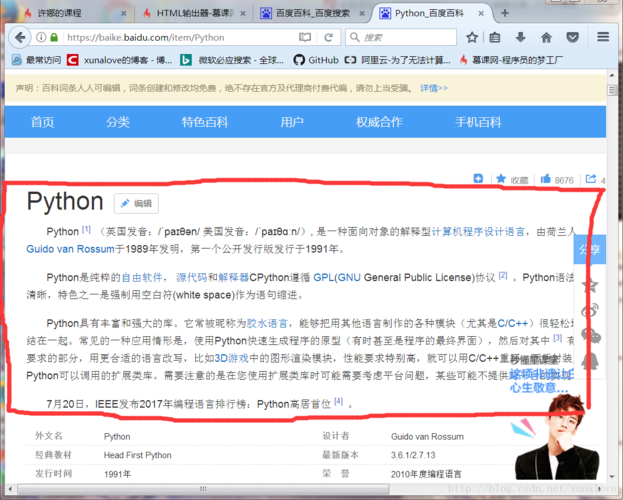623x500 pixels.
Task: Click reference [4] superscript
Action: point(339,401)
